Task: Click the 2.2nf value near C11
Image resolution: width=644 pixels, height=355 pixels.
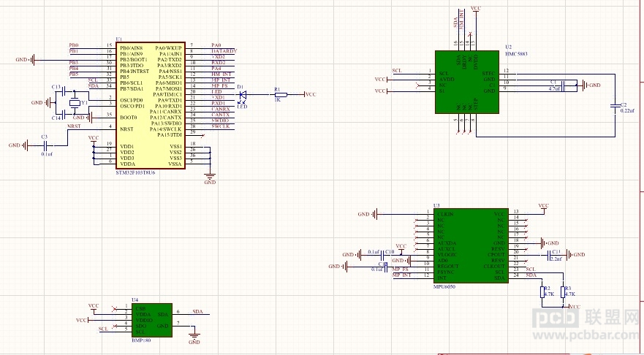Action: pos(555,259)
